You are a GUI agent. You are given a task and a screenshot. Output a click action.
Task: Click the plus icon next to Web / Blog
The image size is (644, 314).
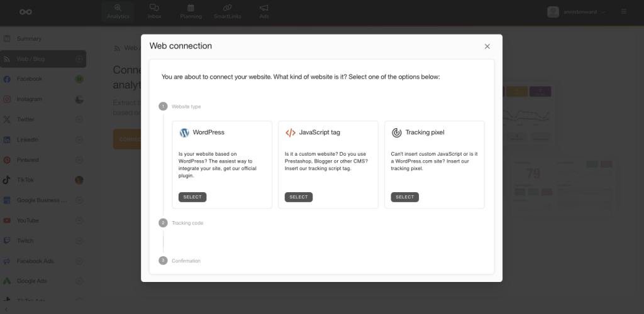(x=79, y=59)
